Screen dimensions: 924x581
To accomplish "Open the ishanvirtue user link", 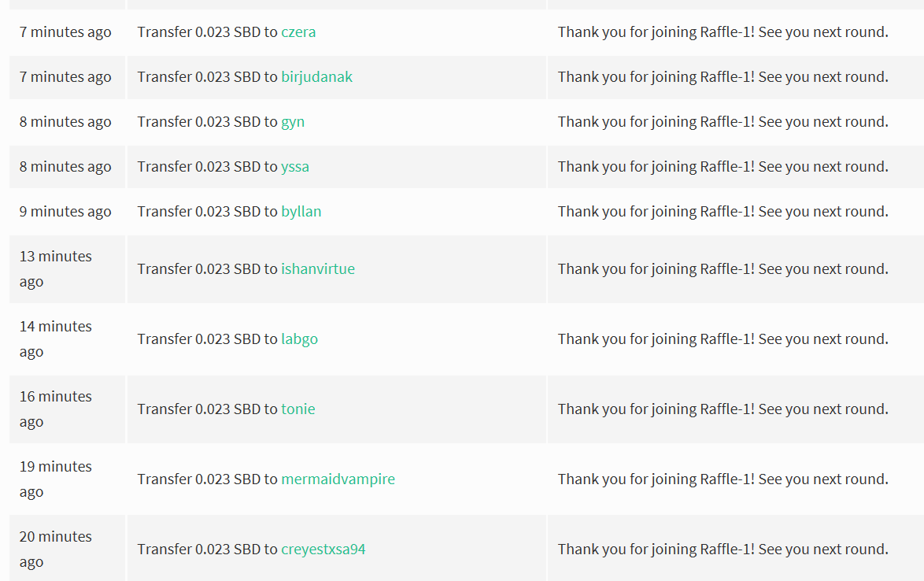I will pyautogui.click(x=318, y=269).
